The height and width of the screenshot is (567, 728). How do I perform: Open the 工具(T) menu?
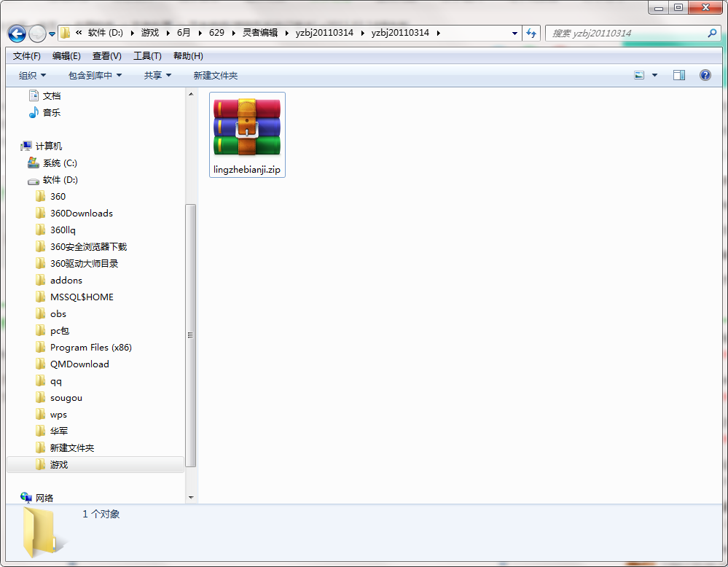pyautogui.click(x=147, y=55)
